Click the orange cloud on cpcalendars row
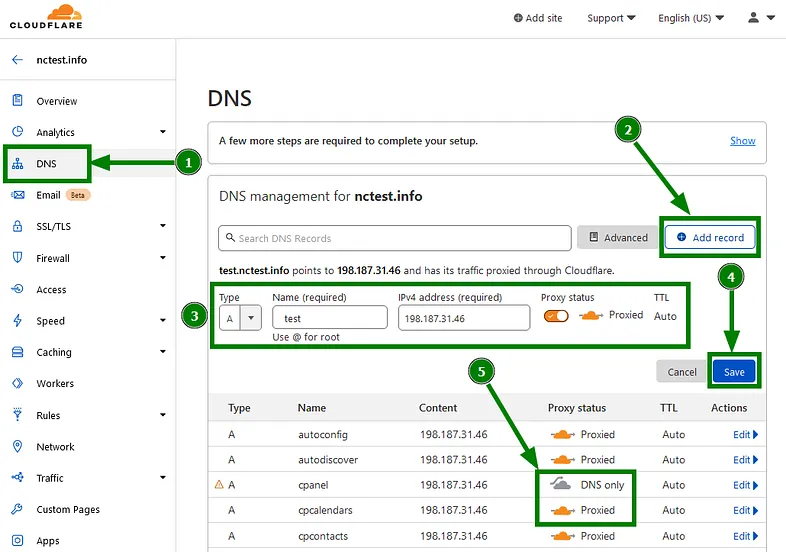The height and width of the screenshot is (552, 786). pyautogui.click(x=562, y=510)
